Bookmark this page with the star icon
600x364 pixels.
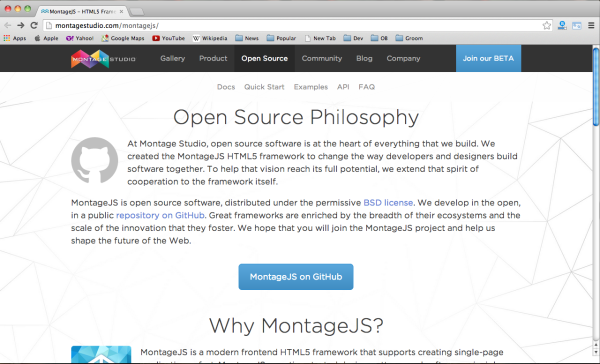(x=546, y=26)
